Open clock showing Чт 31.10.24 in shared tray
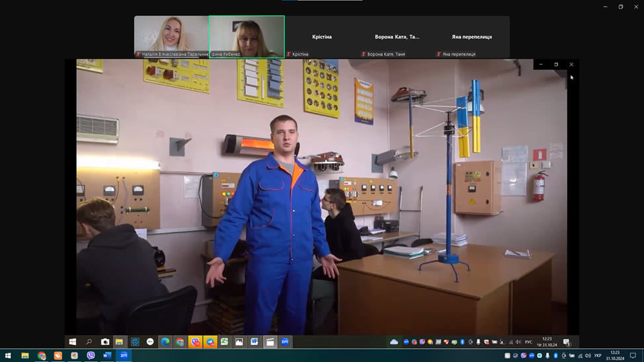Image resolution: width=644 pixels, height=362 pixels. [x=547, y=342]
